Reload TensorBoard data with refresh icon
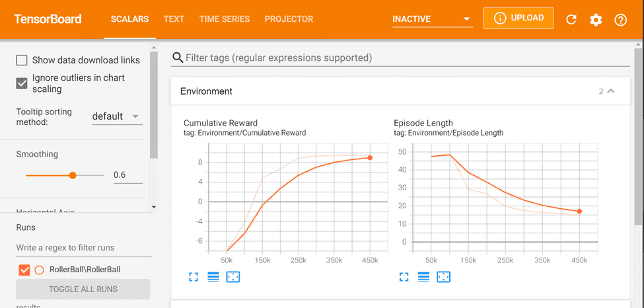 572,20
